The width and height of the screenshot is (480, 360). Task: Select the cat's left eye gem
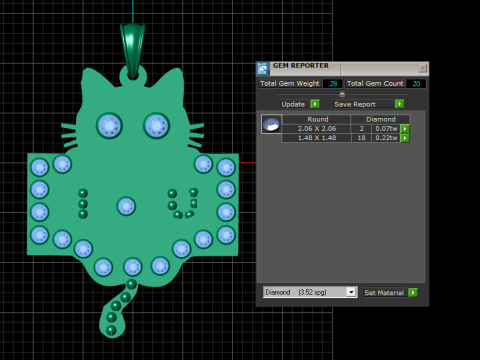click(109, 126)
